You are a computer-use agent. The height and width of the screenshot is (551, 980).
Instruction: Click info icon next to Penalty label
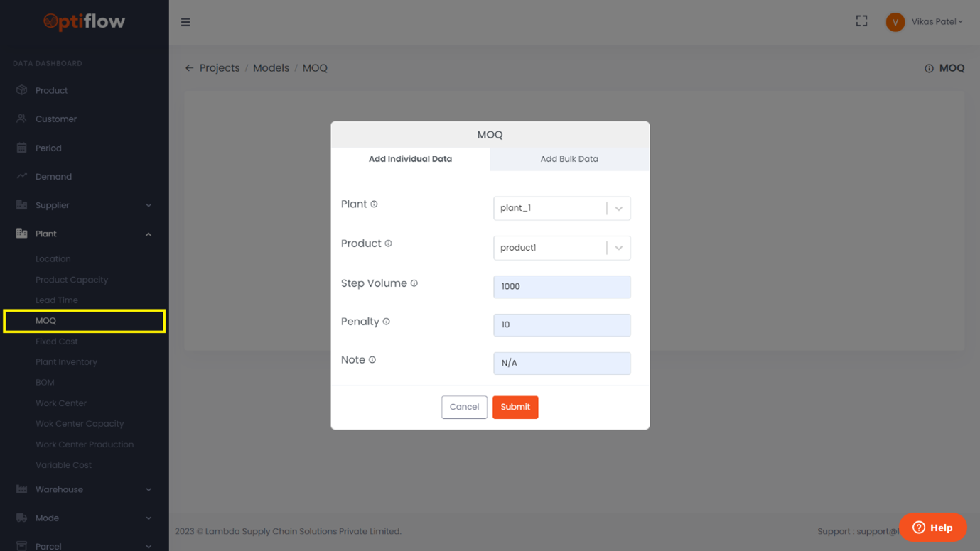click(387, 322)
